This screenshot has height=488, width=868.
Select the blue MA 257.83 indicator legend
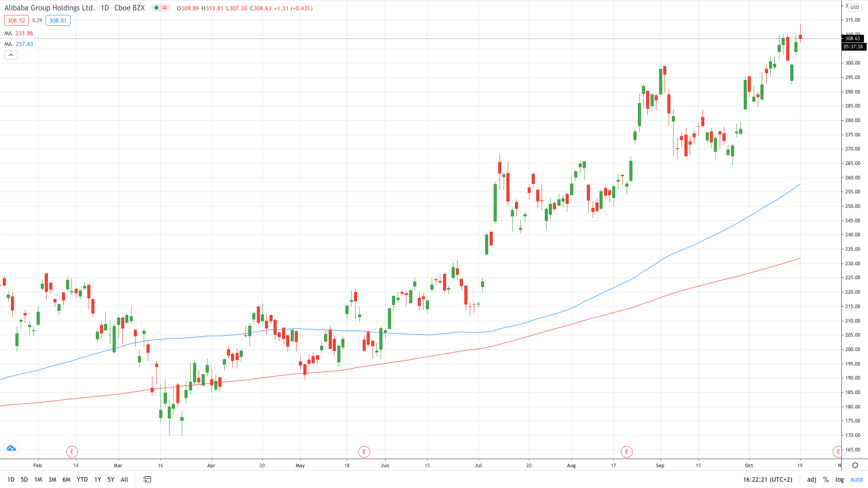[19, 44]
